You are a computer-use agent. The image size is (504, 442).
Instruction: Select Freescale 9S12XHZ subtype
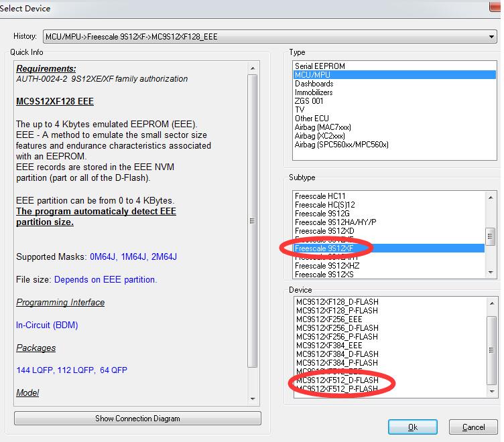[x=389, y=266]
